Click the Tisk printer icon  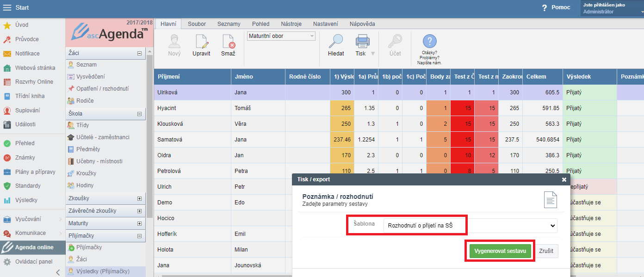(363, 42)
